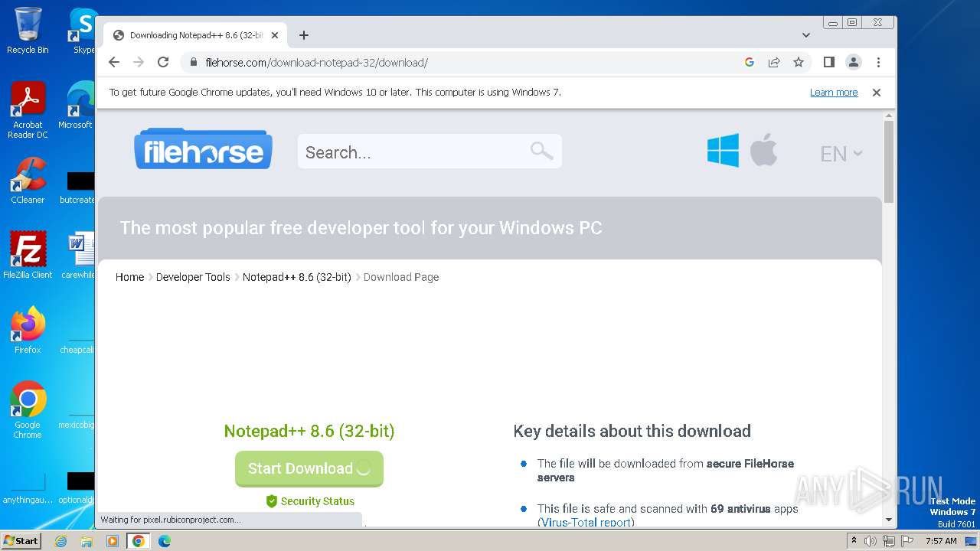Select the Downloading Notepad++ browser tab
Image resolution: width=980 pixels, height=551 pixels.
(195, 35)
